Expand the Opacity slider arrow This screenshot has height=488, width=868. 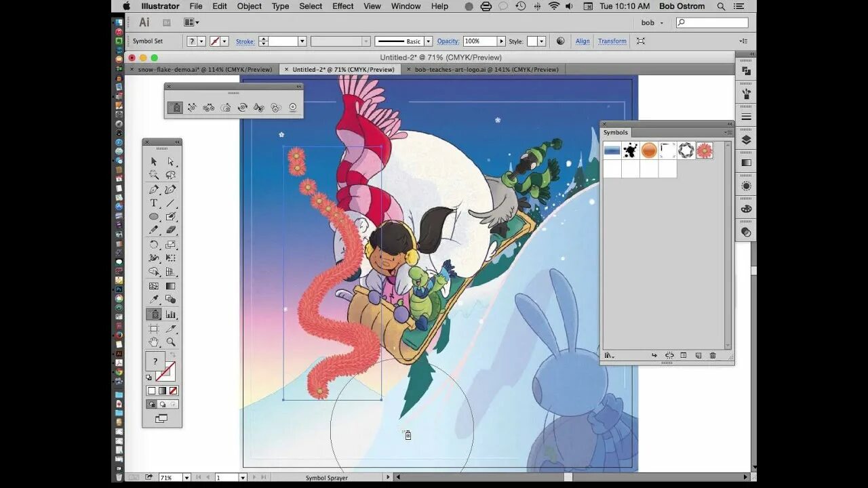tap(501, 41)
